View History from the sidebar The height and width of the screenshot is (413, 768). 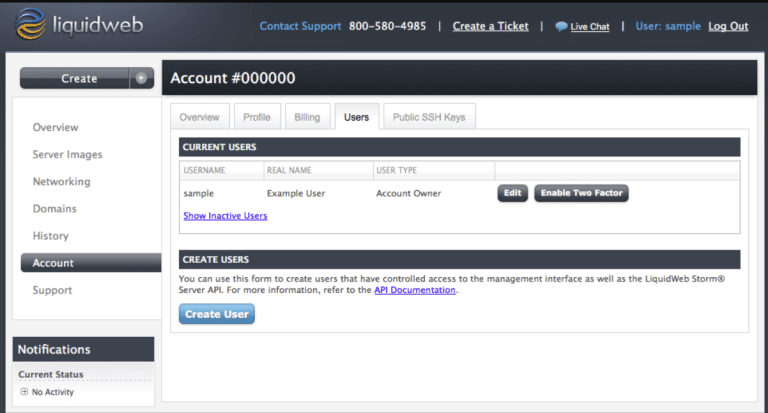click(x=50, y=236)
